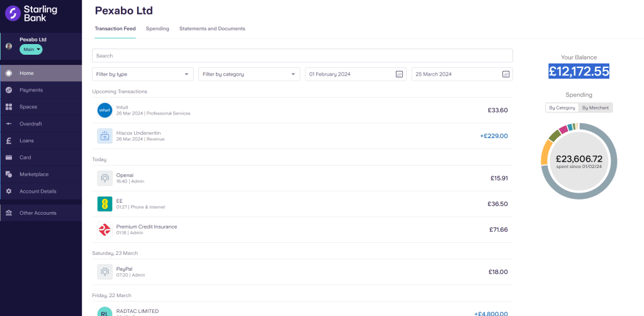Click the Pexabo Ltd profile avatar
The width and height of the screenshot is (644, 316).
pyautogui.click(x=9, y=46)
